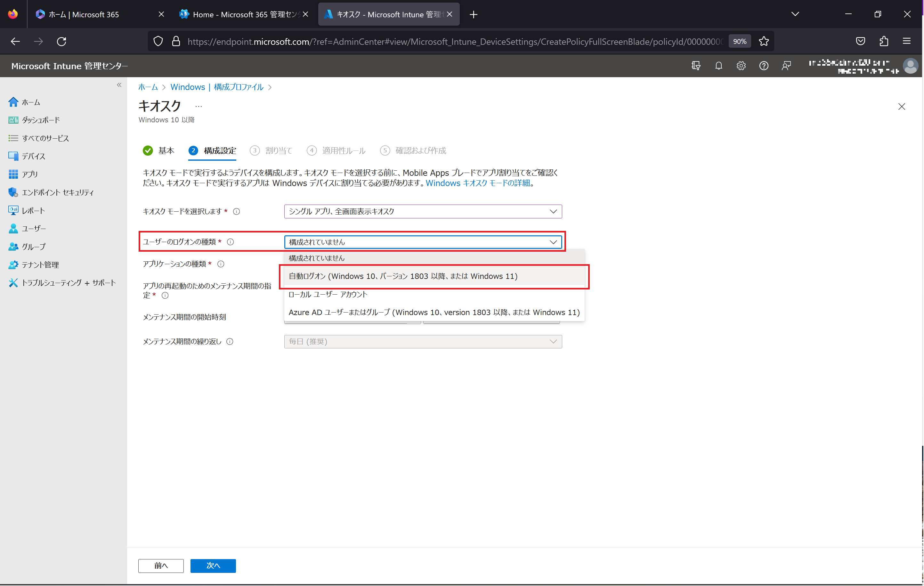Screen dimensions: 924x586
Task: Open the Windows キオスク モードの詳細 link
Action: coord(478,183)
